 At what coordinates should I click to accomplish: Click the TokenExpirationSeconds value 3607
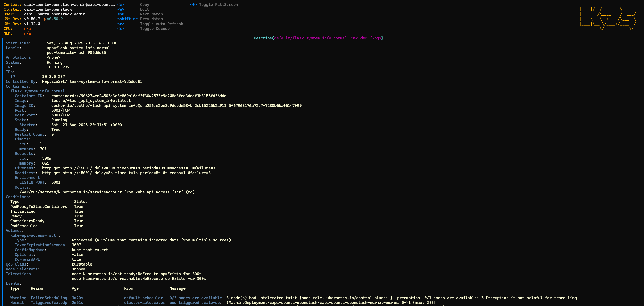coord(76,245)
